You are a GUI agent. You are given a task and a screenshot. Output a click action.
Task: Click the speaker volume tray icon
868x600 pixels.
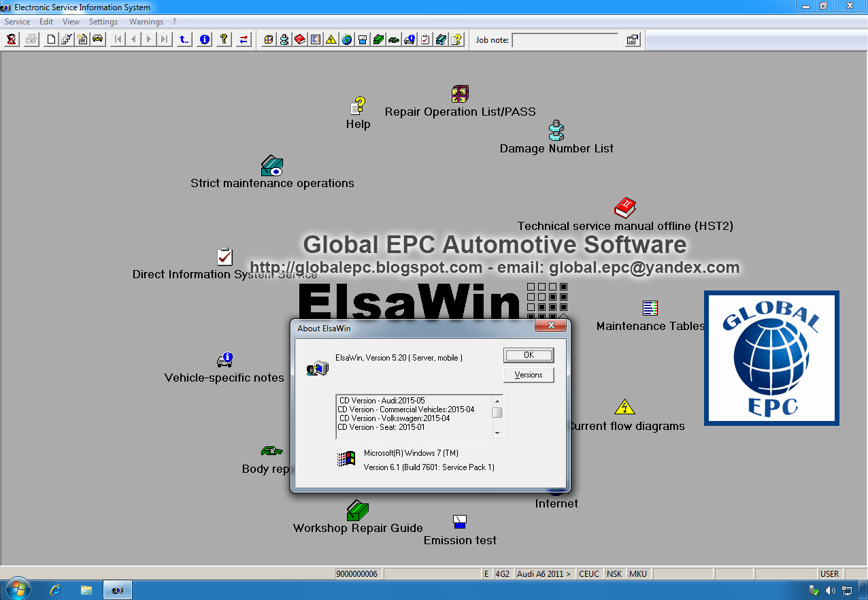(831, 590)
